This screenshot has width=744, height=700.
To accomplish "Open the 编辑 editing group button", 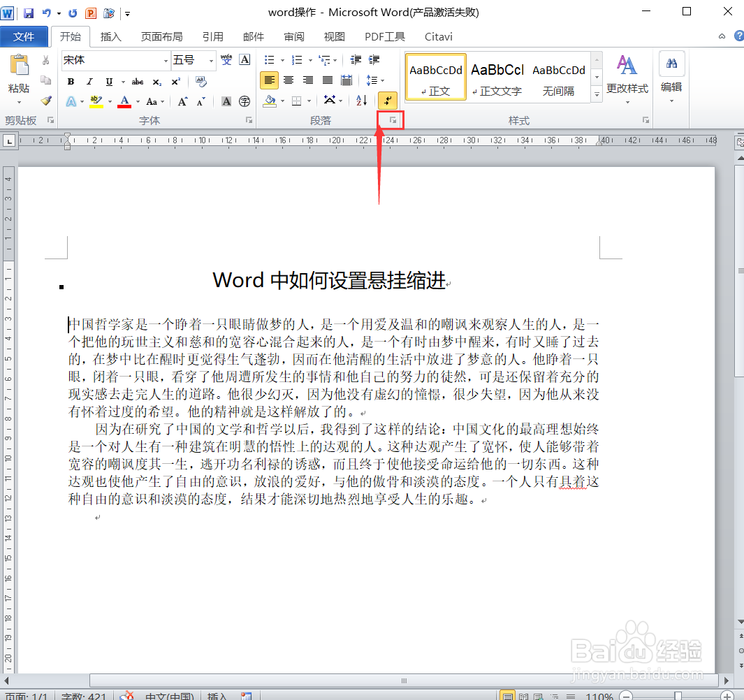I will pyautogui.click(x=671, y=78).
